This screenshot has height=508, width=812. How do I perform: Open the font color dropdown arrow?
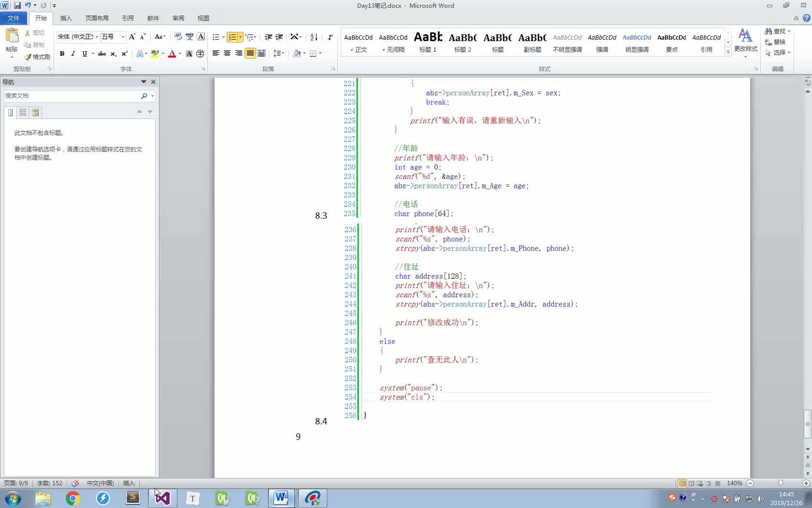(180, 54)
